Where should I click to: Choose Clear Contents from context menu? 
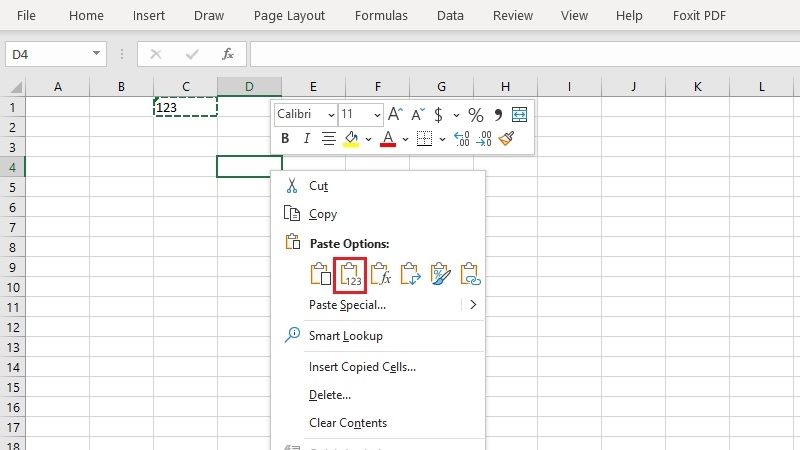tap(378, 423)
